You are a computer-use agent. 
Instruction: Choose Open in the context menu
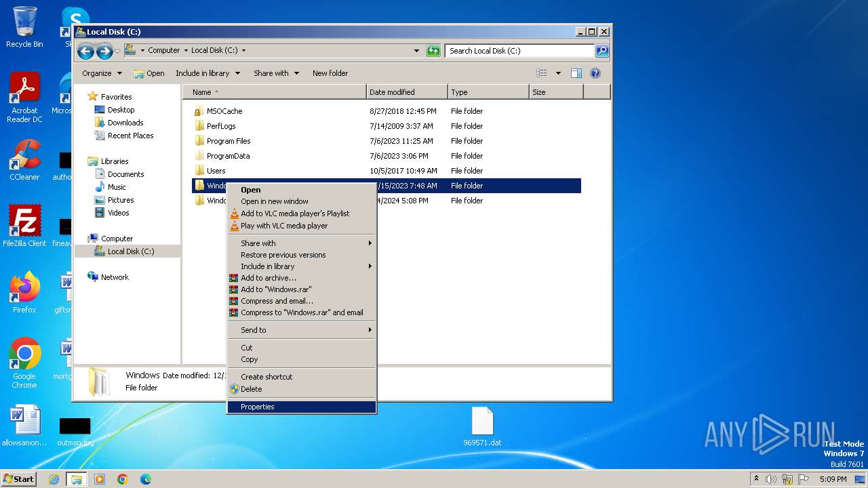click(302, 190)
